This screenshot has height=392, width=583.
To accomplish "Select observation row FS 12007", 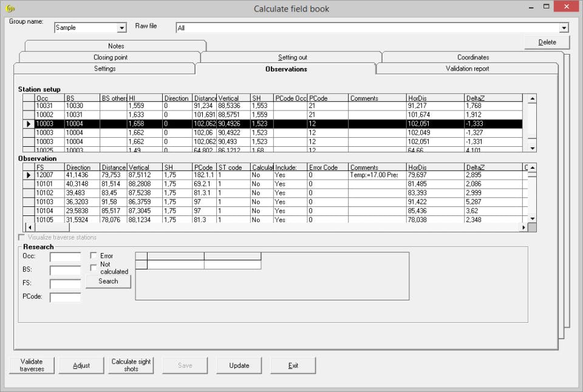I will point(275,175).
